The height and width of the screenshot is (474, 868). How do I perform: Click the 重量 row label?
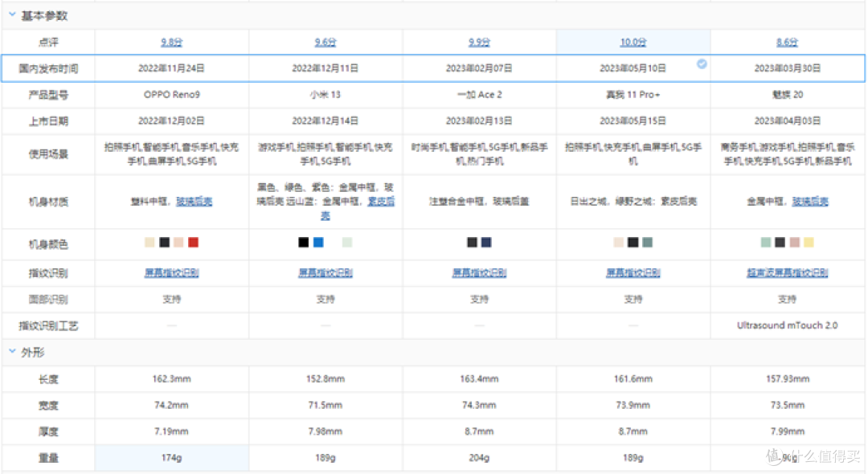tap(48, 458)
